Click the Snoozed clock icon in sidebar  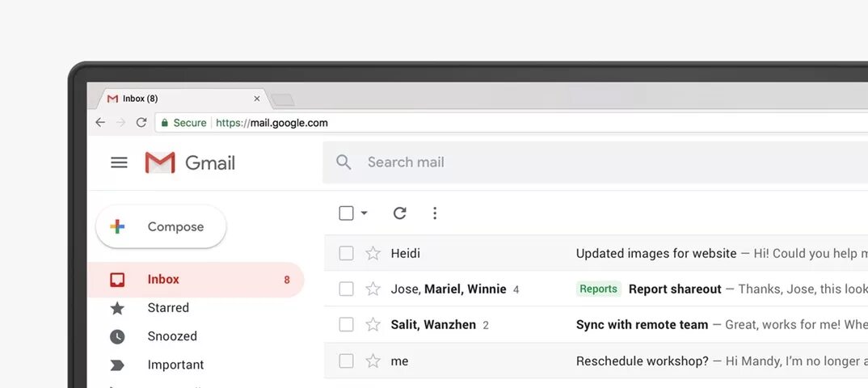(x=117, y=336)
